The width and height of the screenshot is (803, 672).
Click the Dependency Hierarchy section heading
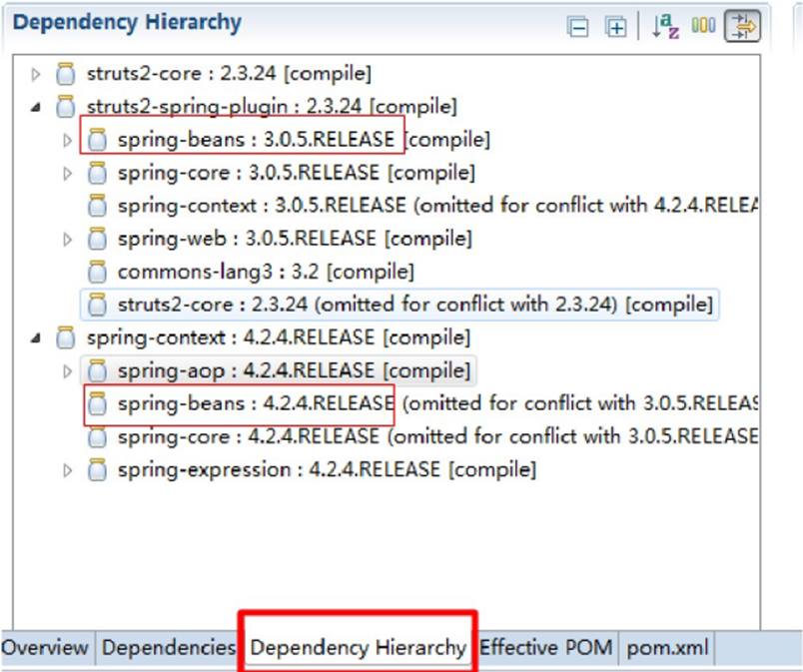point(127,23)
